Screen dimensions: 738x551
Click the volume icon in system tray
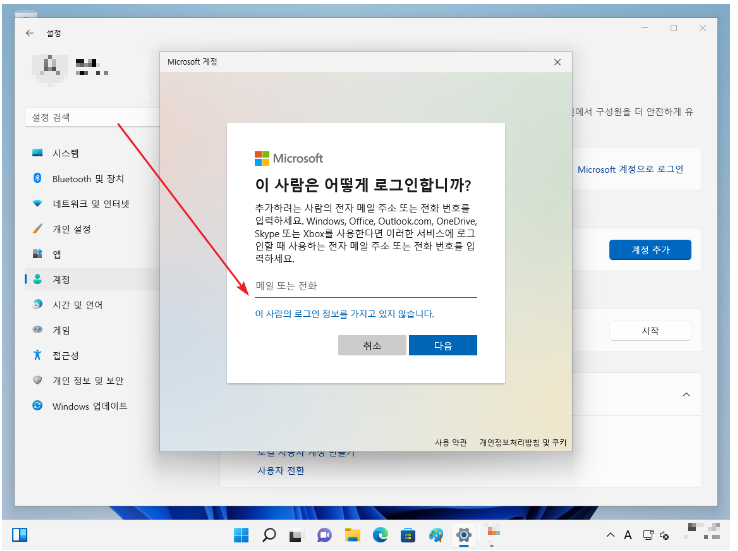click(665, 535)
